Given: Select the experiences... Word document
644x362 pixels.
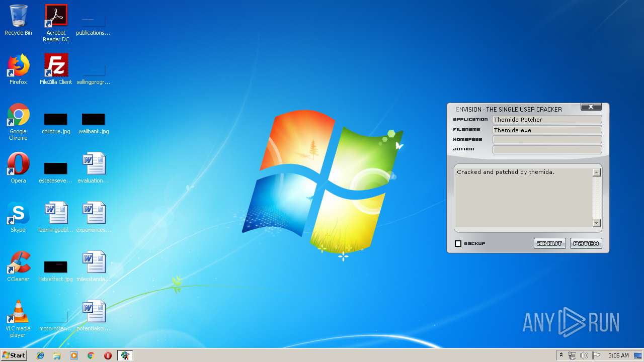Looking at the screenshot, I should (x=94, y=217).
